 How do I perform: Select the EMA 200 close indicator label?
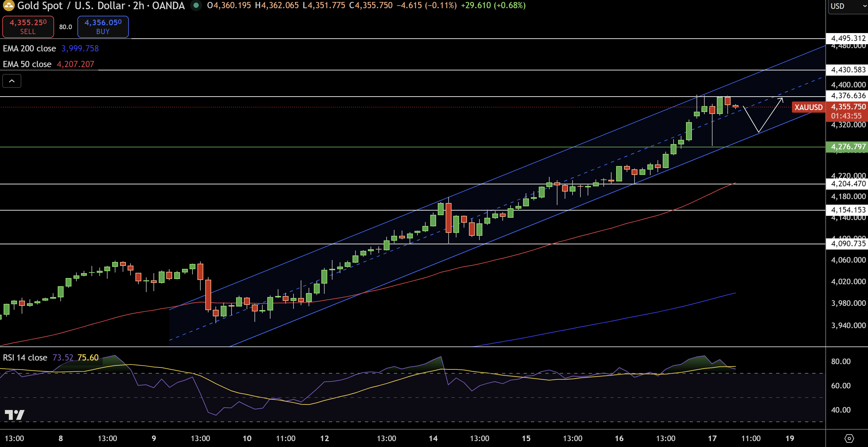pyautogui.click(x=29, y=48)
